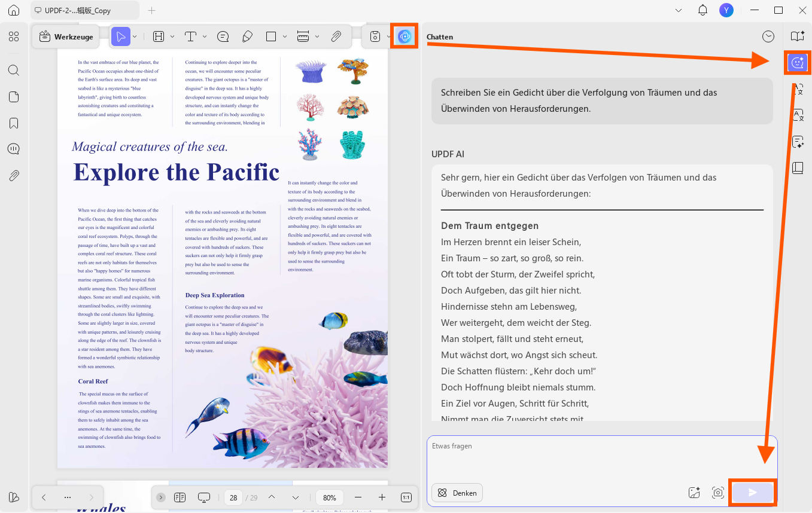Zoom out with the minus button

click(x=358, y=497)
